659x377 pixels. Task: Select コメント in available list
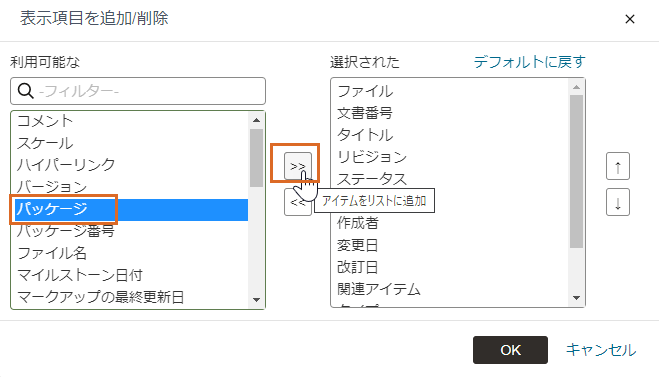(x=131, y=121)
